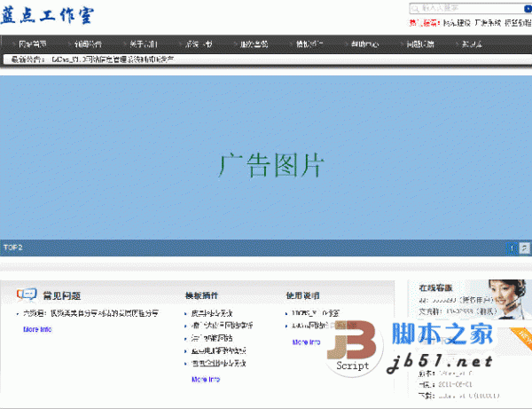532x409 pixels.
Task: Click the 模板插件 section heading
Action: point(201,295)
